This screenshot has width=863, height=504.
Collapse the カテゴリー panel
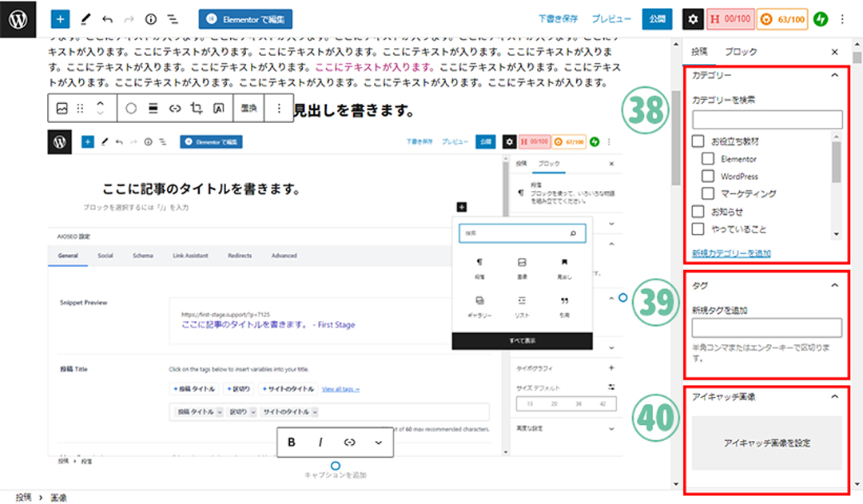[x=834, y=75]
